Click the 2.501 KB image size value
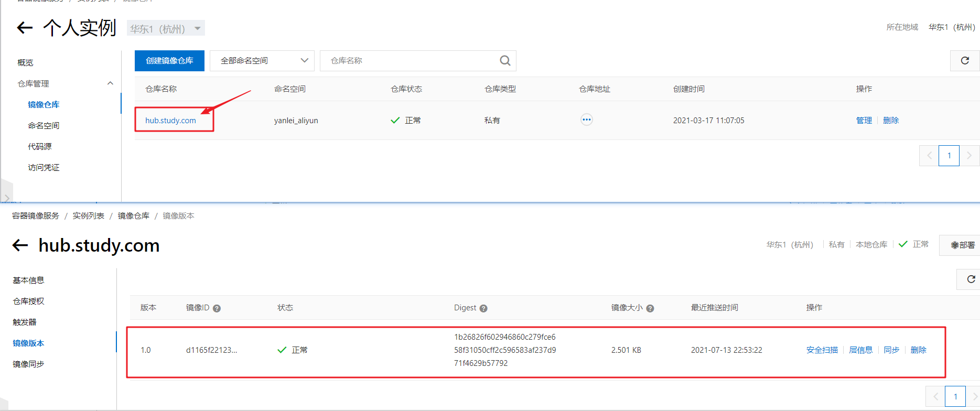The image size is (980, 411). (x=626, y=350)
